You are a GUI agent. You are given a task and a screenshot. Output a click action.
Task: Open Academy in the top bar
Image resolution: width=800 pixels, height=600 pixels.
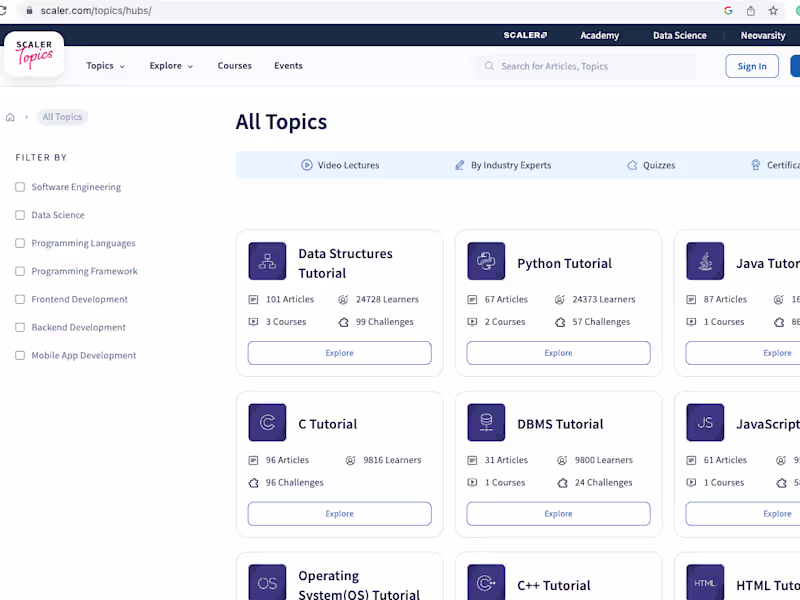point(599,35)
